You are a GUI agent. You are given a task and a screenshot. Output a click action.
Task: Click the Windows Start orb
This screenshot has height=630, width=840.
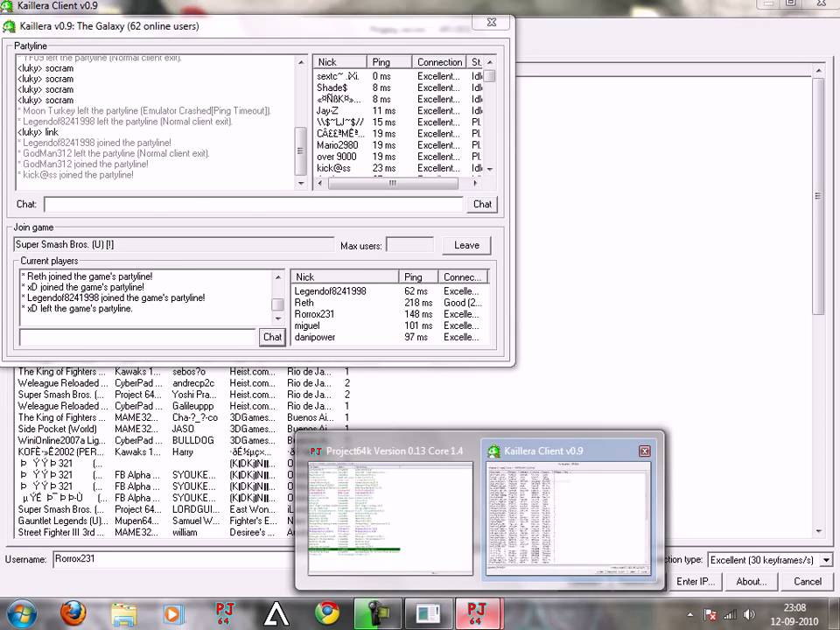20,614
